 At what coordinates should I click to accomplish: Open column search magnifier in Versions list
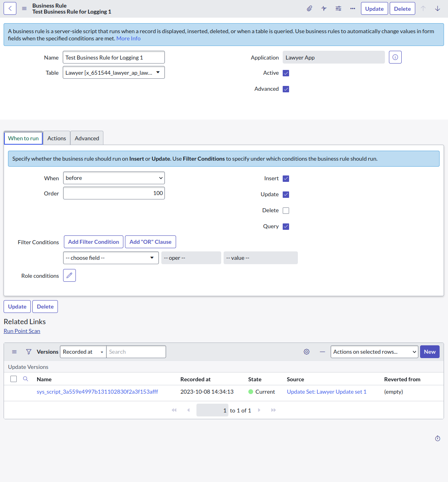(26, 379)
